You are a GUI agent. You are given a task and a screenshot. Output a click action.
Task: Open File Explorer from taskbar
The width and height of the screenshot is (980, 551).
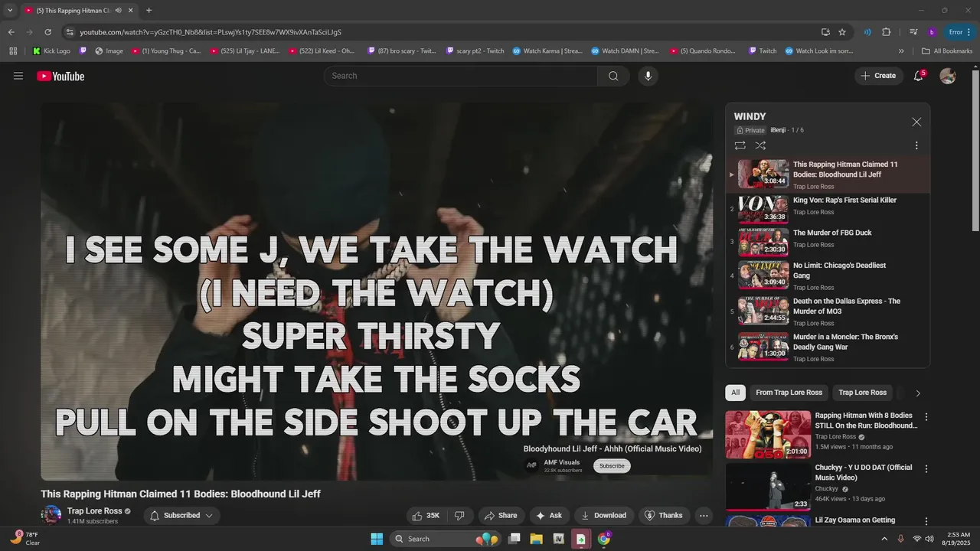(537, 539)
